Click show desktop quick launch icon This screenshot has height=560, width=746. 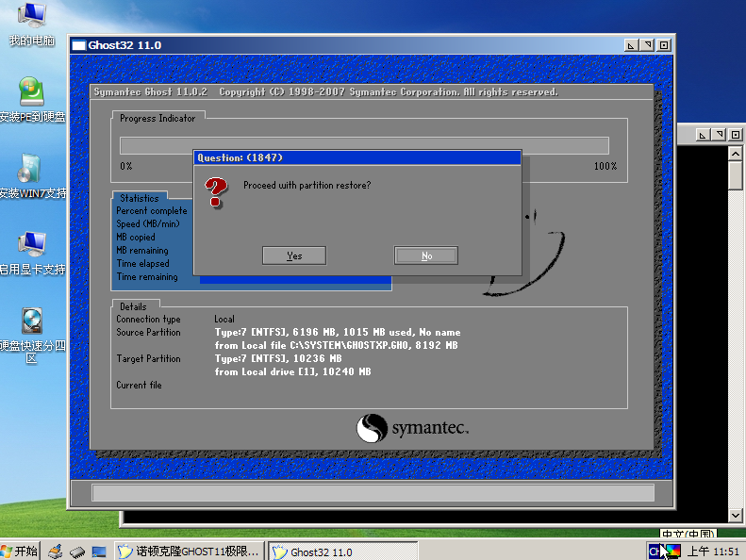(99, 552)
